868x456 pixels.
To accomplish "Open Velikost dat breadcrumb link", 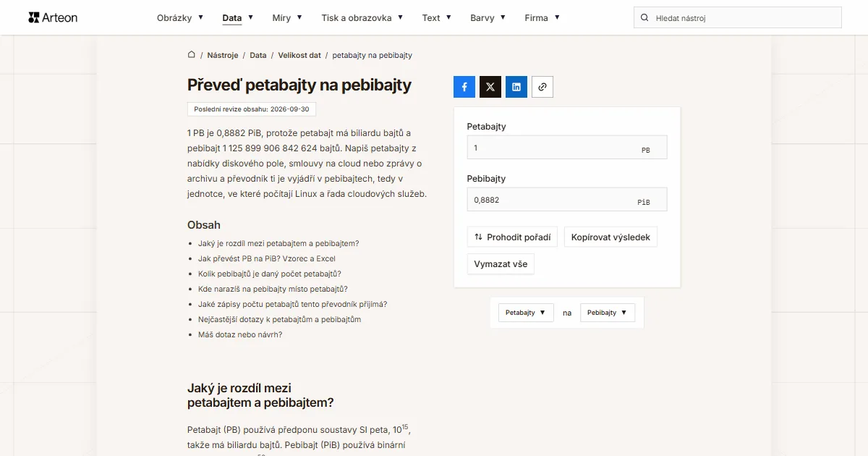I will pos(299,55).
